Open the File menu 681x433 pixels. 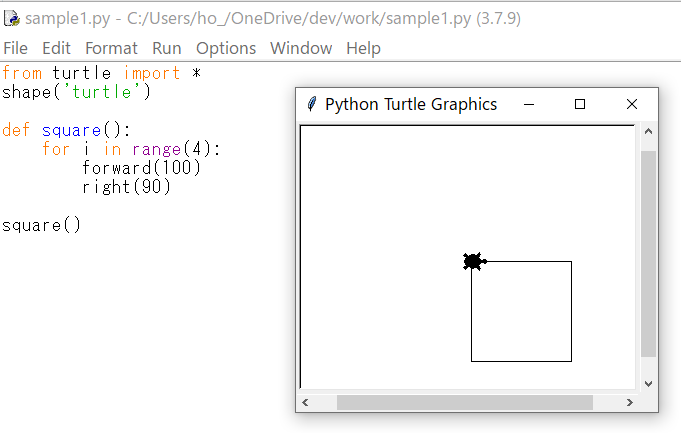click(15, 48)
